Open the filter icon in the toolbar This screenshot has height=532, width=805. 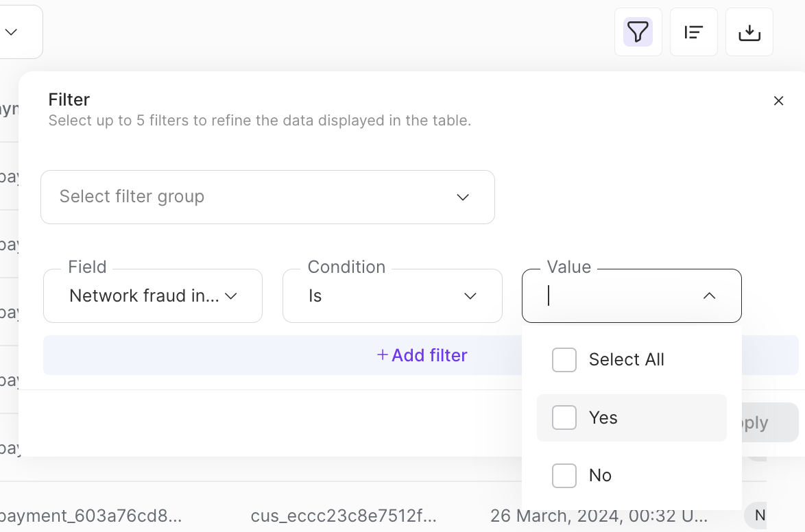coord(638,32)
